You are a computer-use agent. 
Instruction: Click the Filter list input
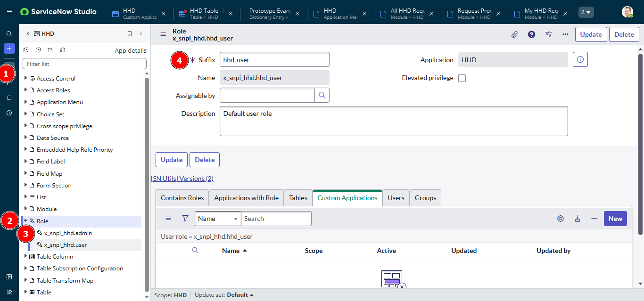coord(84,64)
